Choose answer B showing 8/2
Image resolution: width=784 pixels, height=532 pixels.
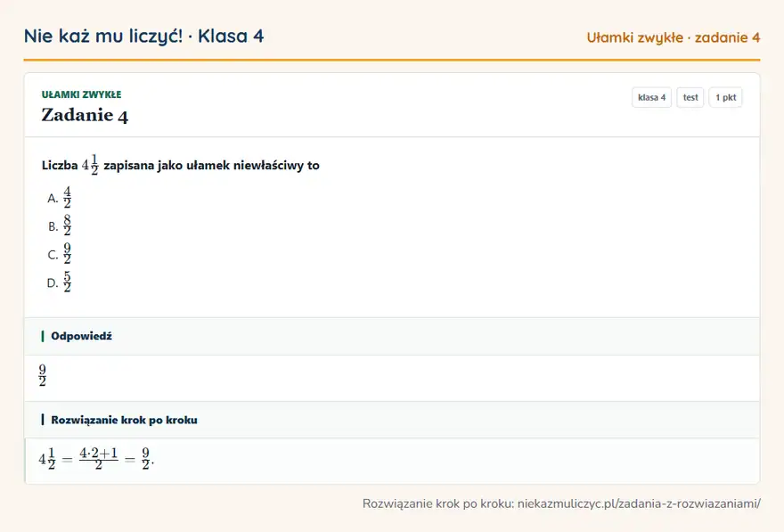pos(60,226)
